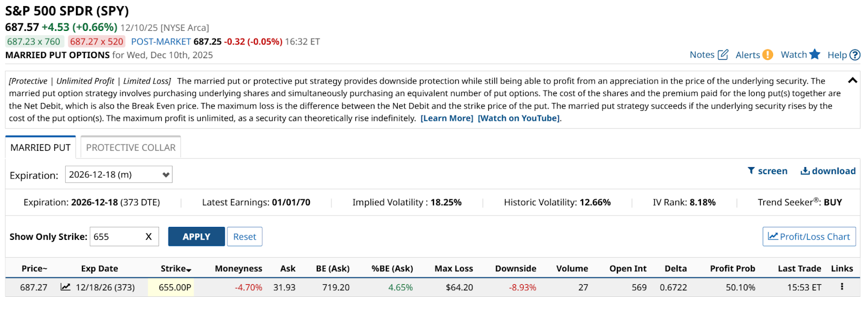Collapse the strategy description with the chevron

852,80
